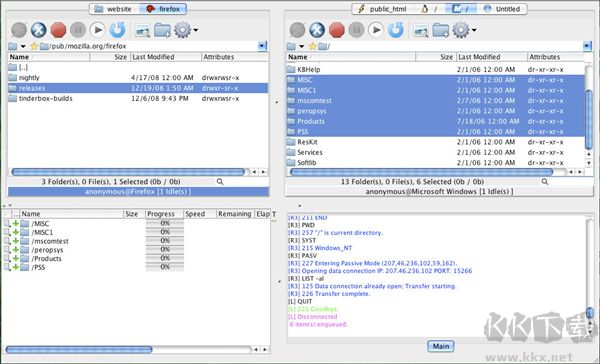Click the new folder icon in right pane toolbar
600x364 pixels.
(441, 30)
